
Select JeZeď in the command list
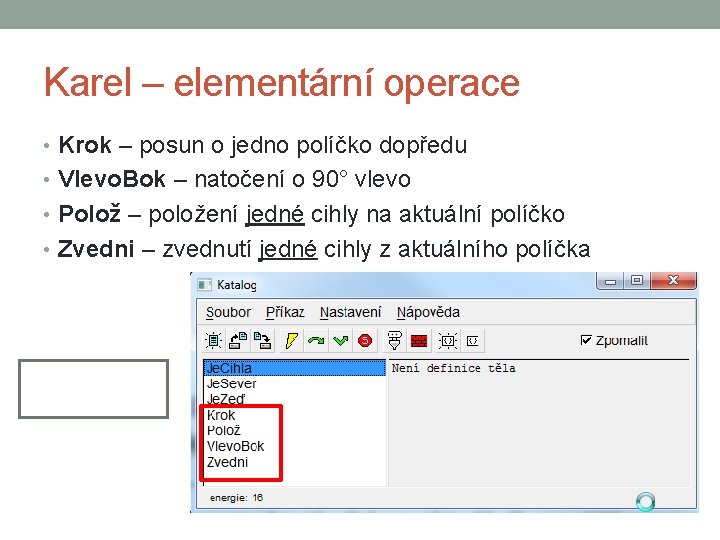point(294,399)
